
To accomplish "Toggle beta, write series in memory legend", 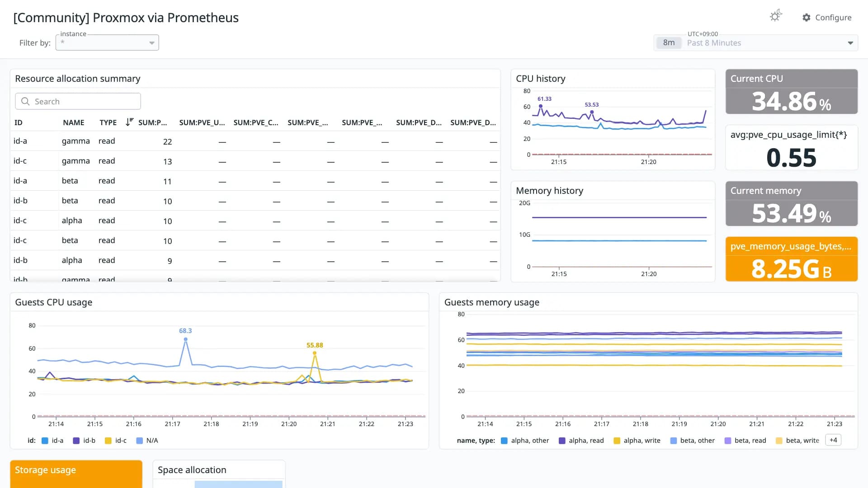I will (797, 441).
